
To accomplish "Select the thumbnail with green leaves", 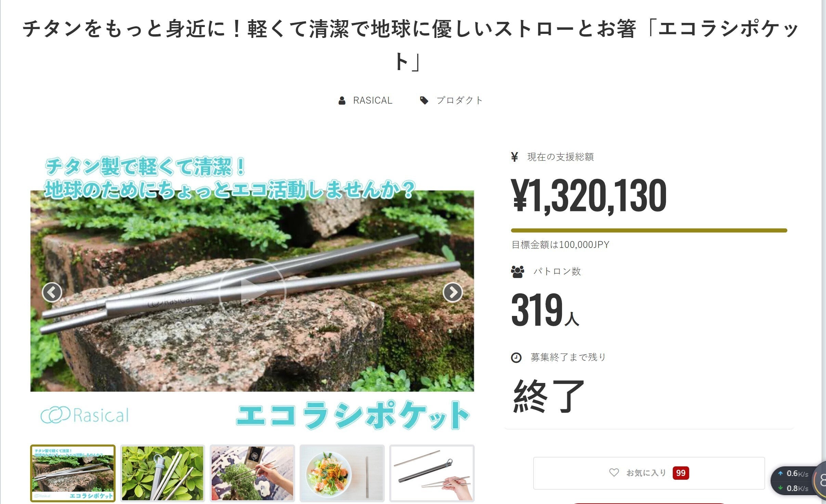I will [162, 473].
